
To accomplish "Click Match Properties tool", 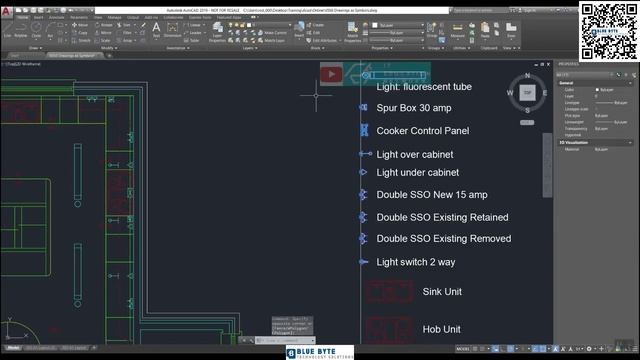I will coord(353,32).
